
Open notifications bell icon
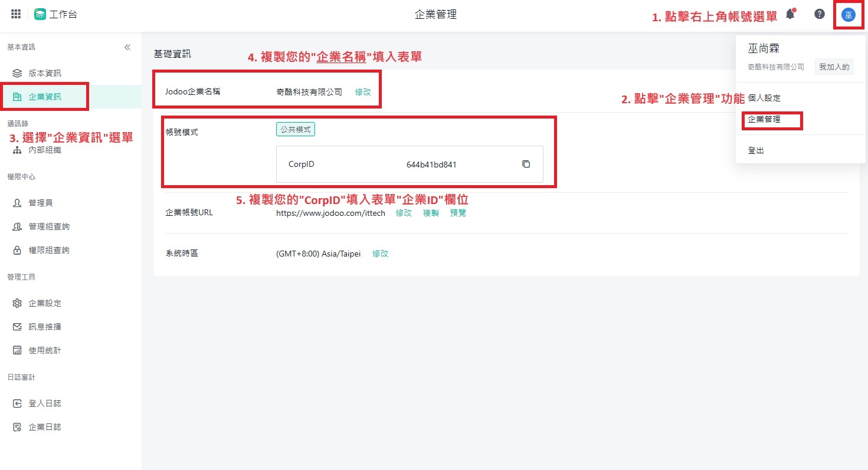(x=790, y=14)
